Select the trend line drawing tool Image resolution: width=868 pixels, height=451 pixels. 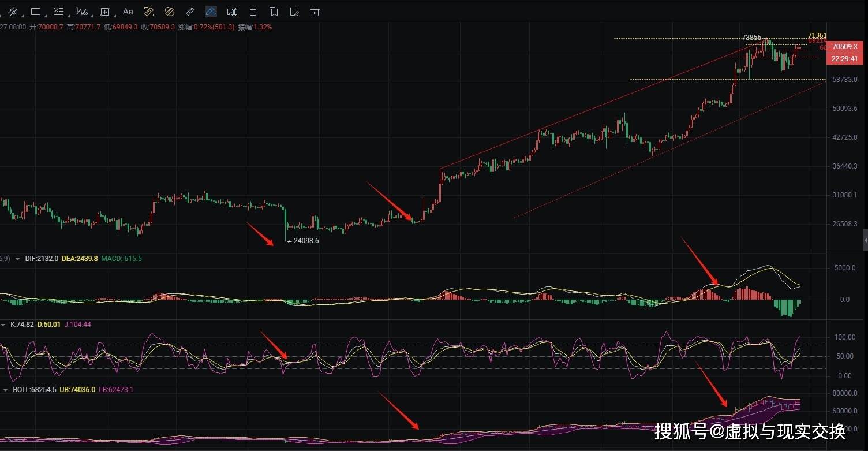(12, 12)
